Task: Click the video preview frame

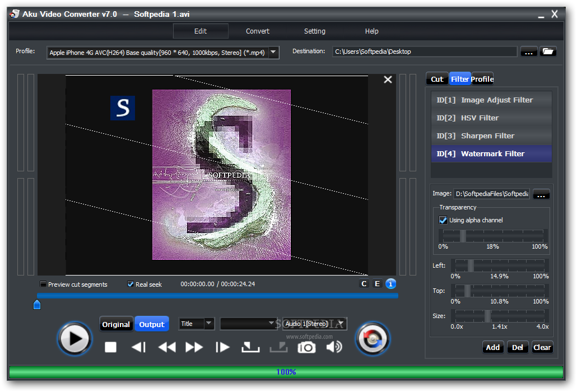Action: [217, 175]
